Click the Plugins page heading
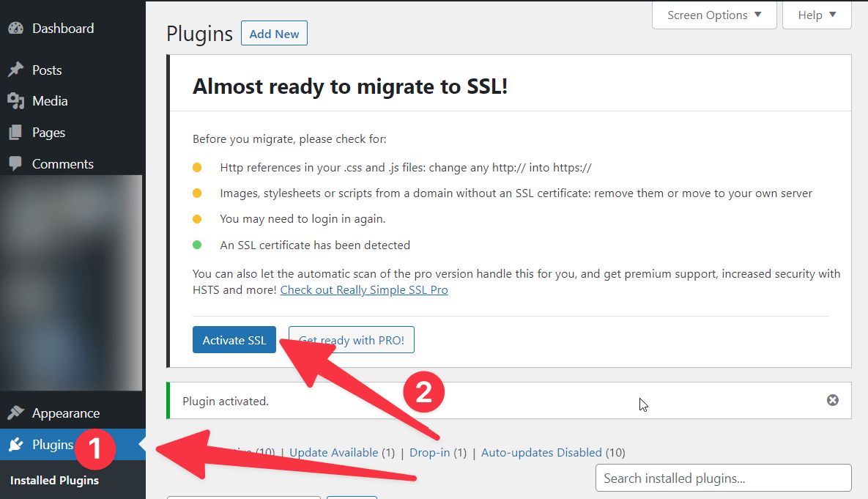 tap(200, 34)
